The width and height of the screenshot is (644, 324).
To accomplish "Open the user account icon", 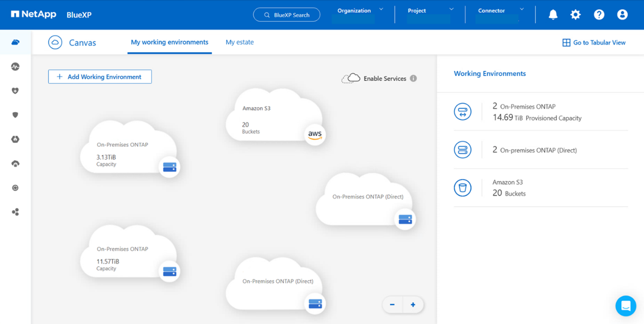I will 622,14.
